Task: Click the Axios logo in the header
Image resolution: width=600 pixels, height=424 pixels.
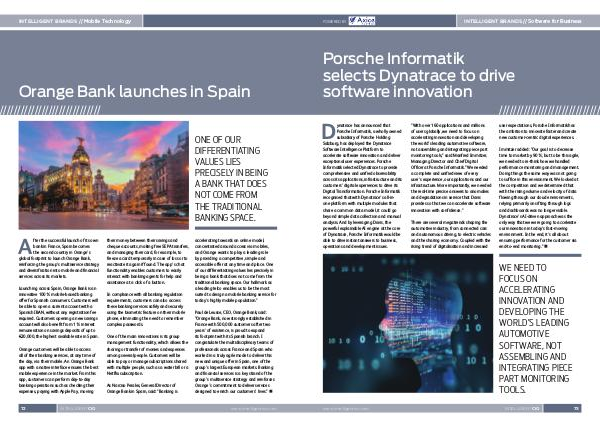Action: click(362, 21)
